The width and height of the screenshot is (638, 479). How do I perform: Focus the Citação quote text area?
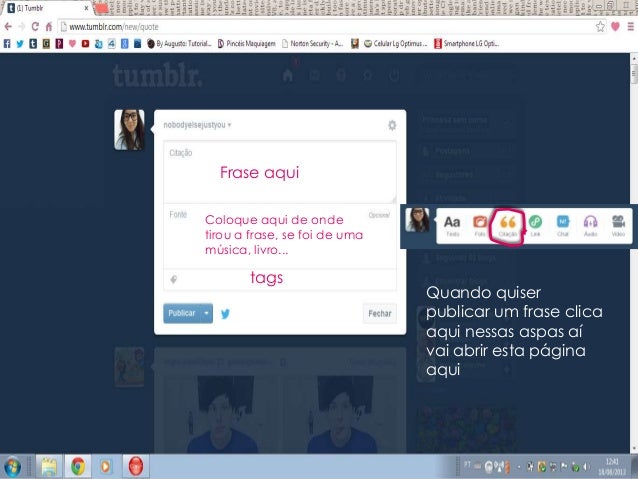[x=280, y=172]
